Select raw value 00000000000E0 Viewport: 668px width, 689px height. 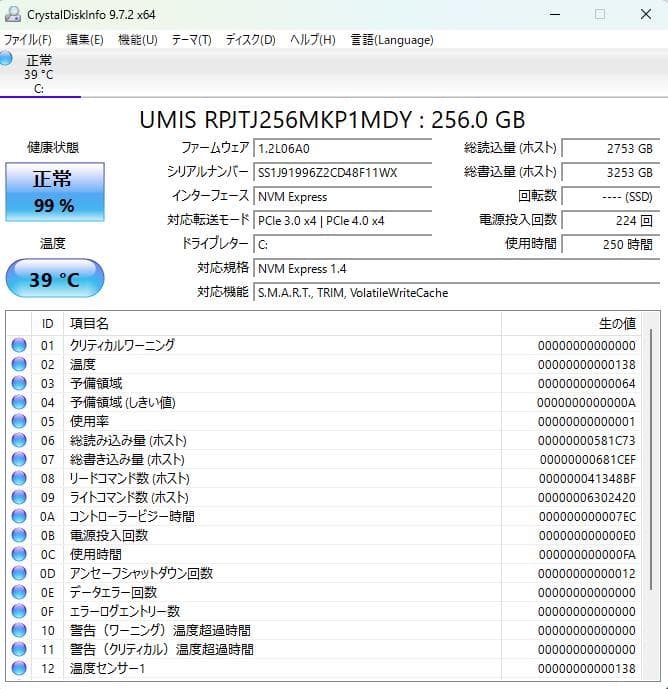587,536
